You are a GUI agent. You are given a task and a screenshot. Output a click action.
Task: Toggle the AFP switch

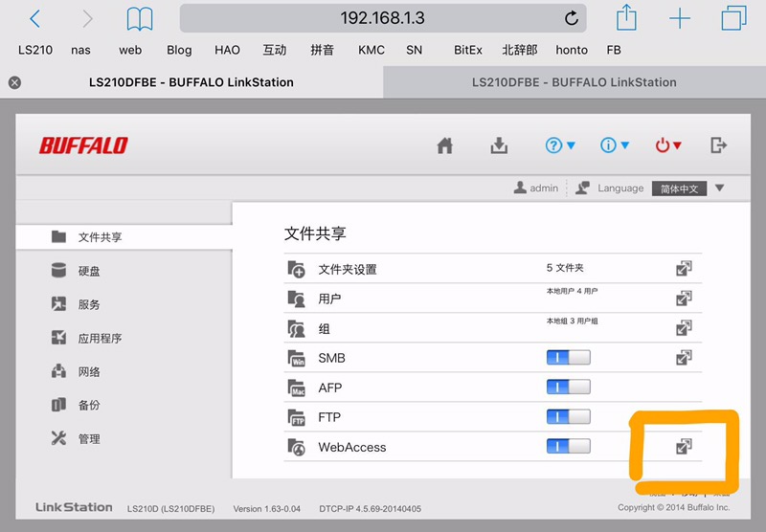(x=568, y=388)
